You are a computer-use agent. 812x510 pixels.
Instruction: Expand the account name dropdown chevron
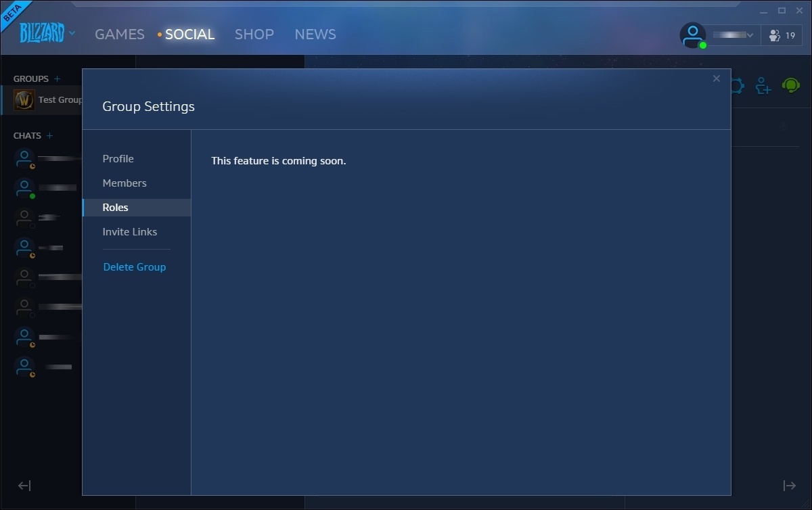point(750,35)
